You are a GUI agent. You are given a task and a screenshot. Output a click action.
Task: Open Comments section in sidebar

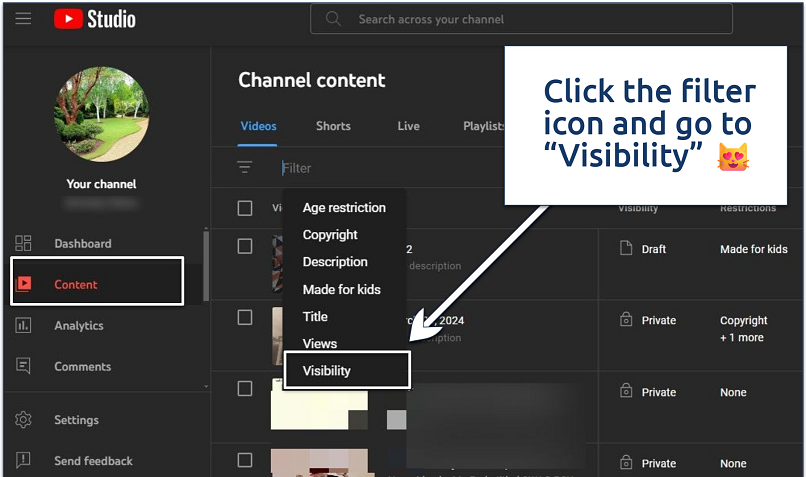pyautogui.click(x=82, y=367)
